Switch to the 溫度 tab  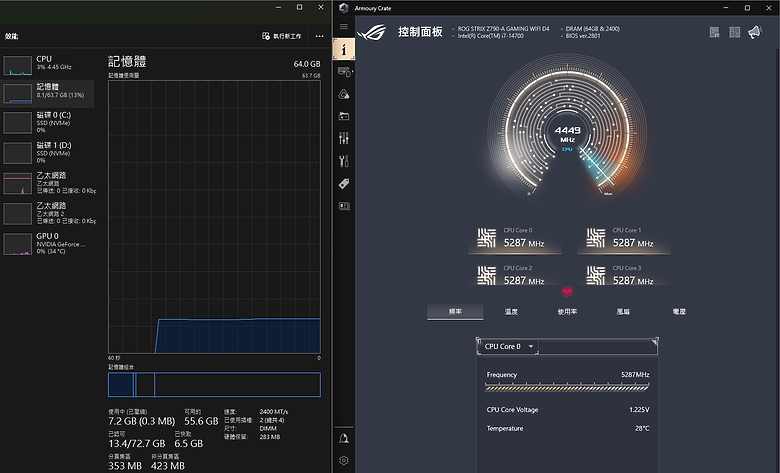511,311
